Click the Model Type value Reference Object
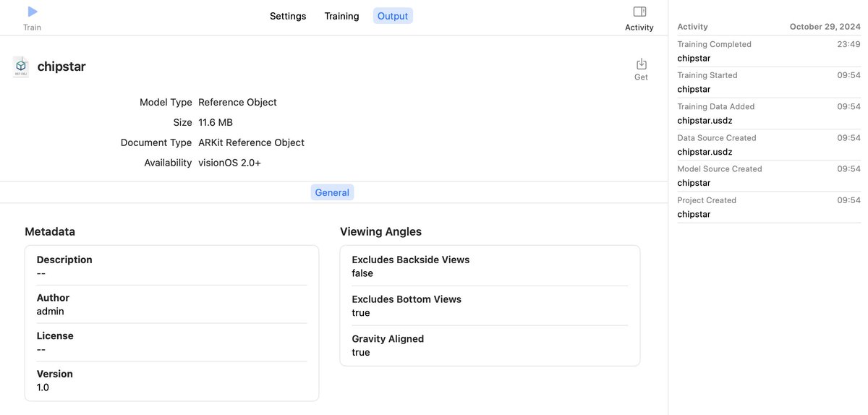 pyautogui.click(x=237, y=102)
